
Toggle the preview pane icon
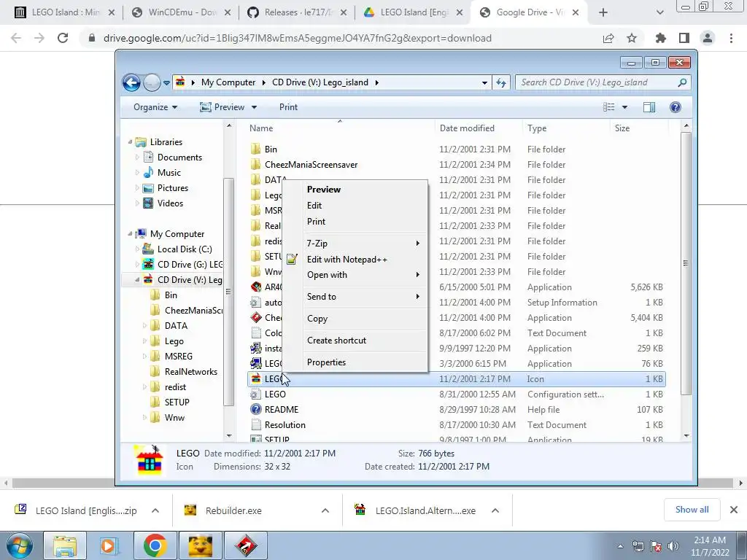649,107
